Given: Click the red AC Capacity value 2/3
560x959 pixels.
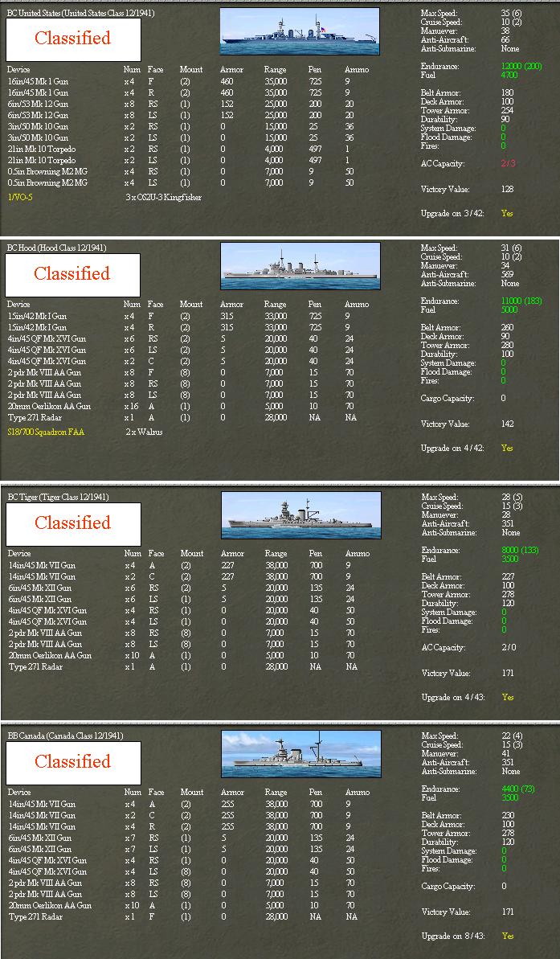Looking at the screenshot, I should click(x=509, y=163).
